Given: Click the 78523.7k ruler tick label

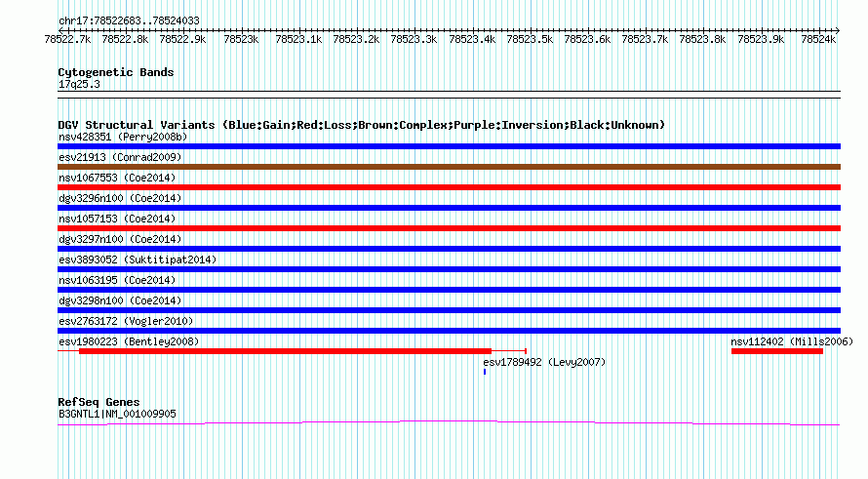Looking at the screenshot, I should coord(645,39).
